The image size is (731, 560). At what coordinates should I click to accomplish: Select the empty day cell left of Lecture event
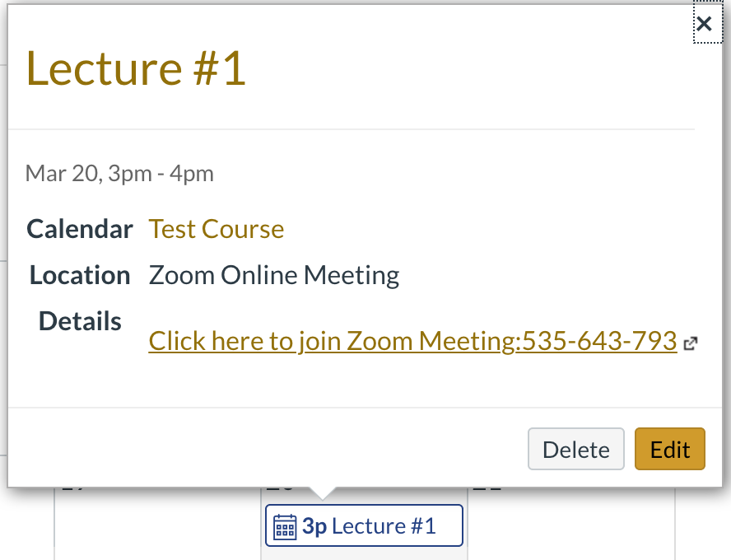(x=157, y=523)
